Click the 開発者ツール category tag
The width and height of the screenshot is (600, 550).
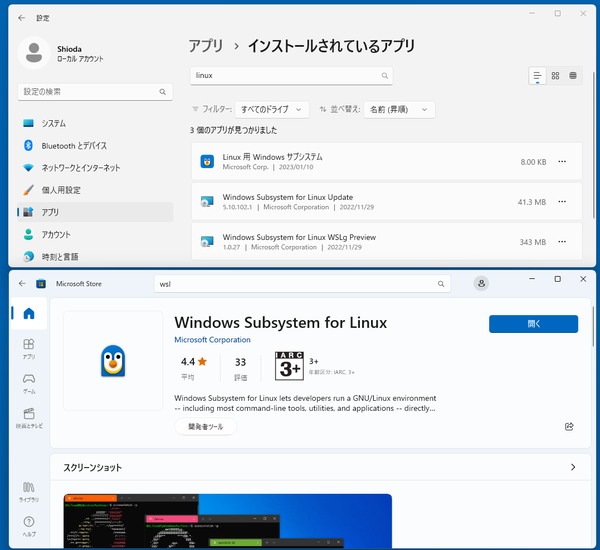click(206, 427)
